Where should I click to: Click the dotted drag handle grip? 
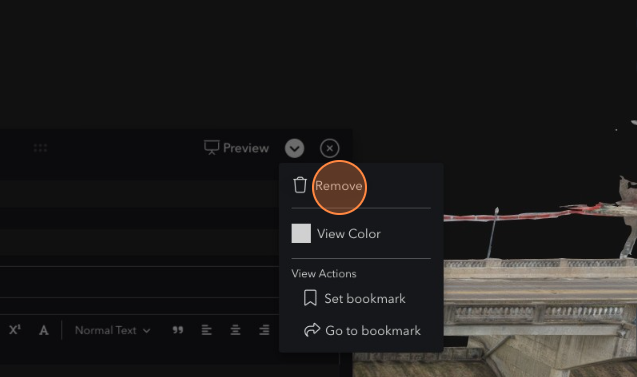(x=40, y=148)
